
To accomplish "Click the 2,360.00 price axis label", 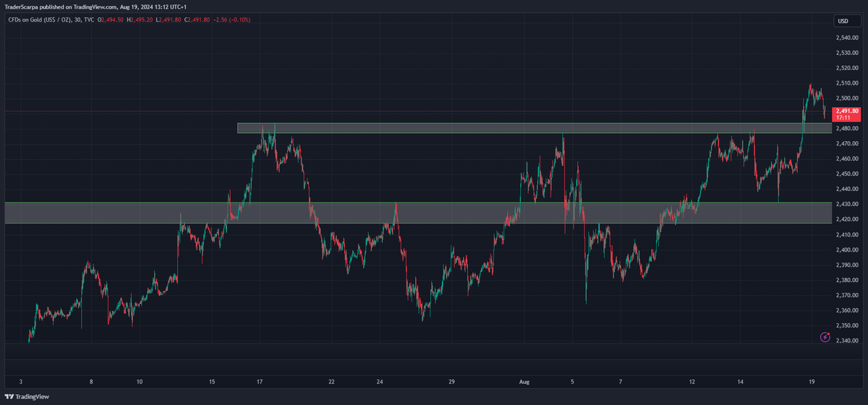I will 846,310.
